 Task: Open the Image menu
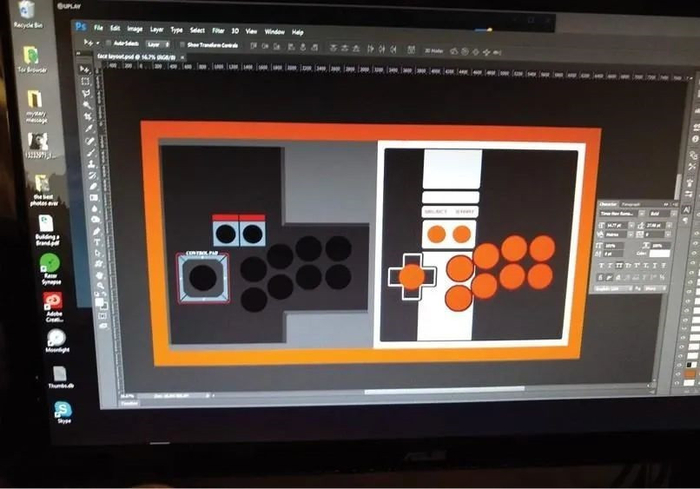pyautogui.click(x=134, y=29)
